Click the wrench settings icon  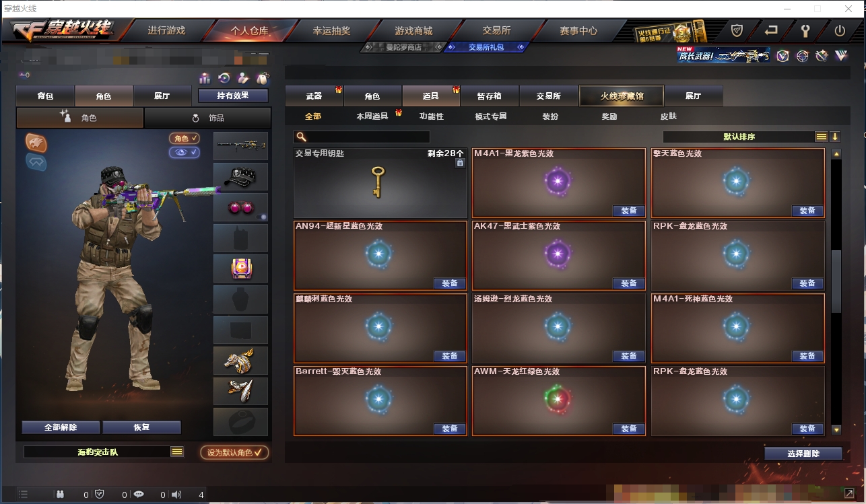805,30
